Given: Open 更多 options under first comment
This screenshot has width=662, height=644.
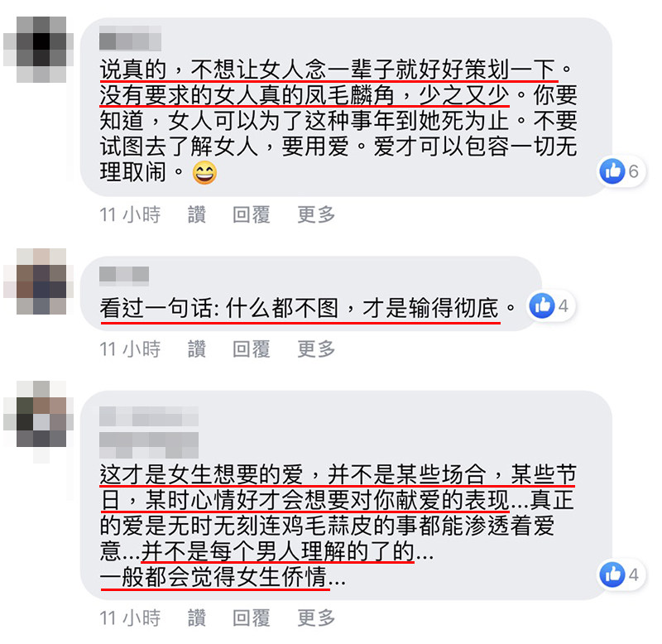Looking at the screenshot, I should click(x=316, y=214).
